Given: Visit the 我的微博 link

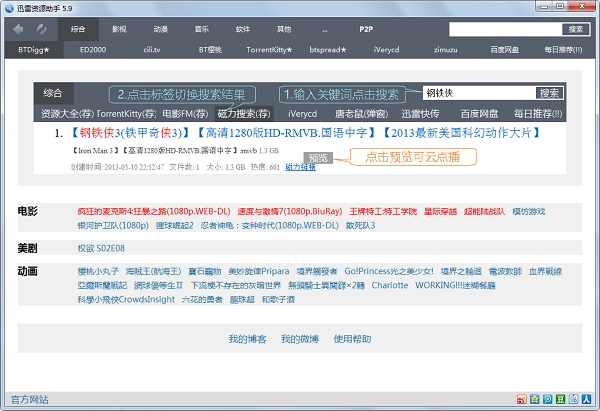Looking at the screenshot, I should 299,339.
